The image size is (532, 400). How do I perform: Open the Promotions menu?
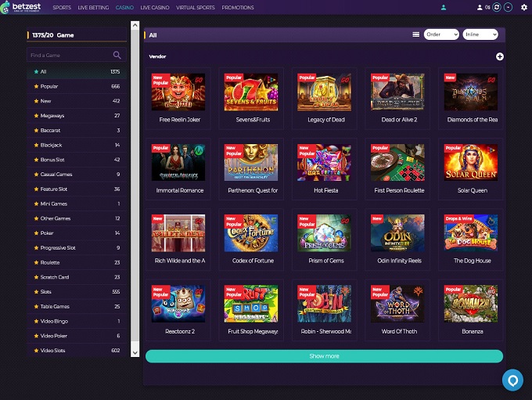pos(238,8)
